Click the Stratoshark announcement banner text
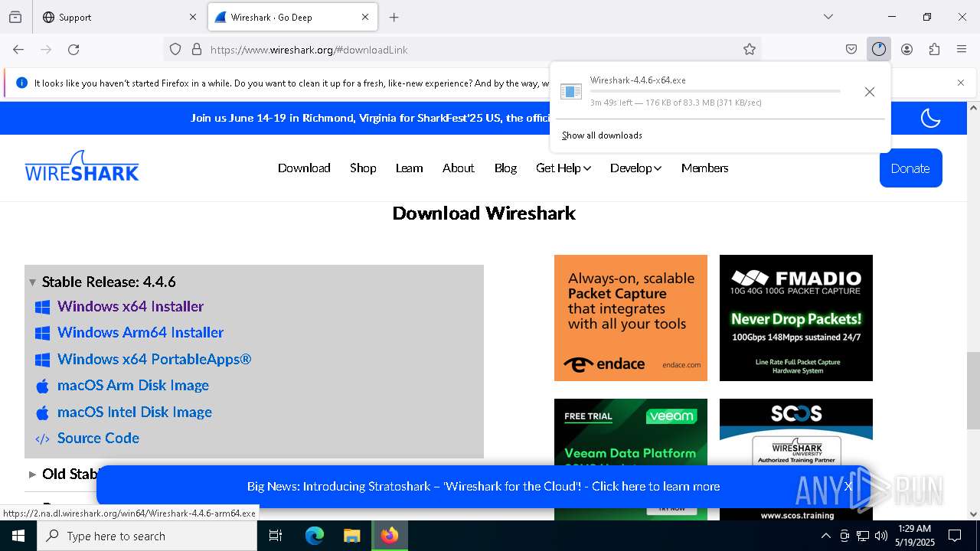This screenshot has height=551, width=980. click(483, 486)
